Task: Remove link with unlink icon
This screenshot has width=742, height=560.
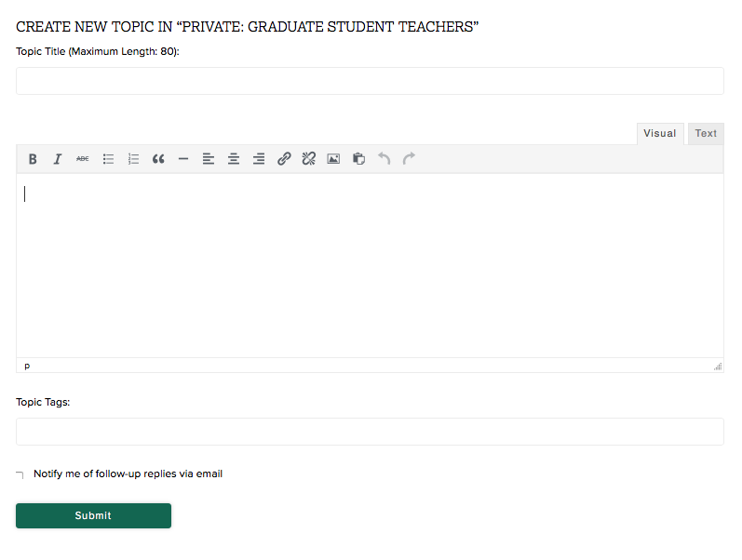Action: [309, 159]
